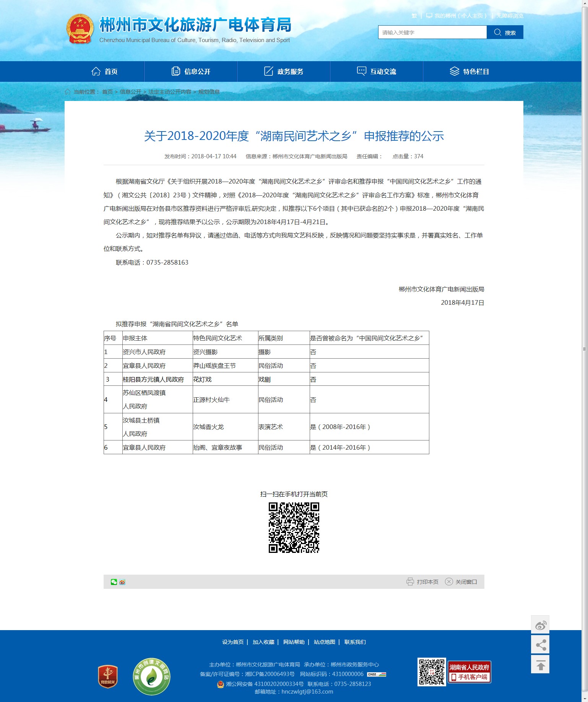588x702 pixels.
Task: Select column header 特色民间文化艺术
Action: tap(226, 338)
